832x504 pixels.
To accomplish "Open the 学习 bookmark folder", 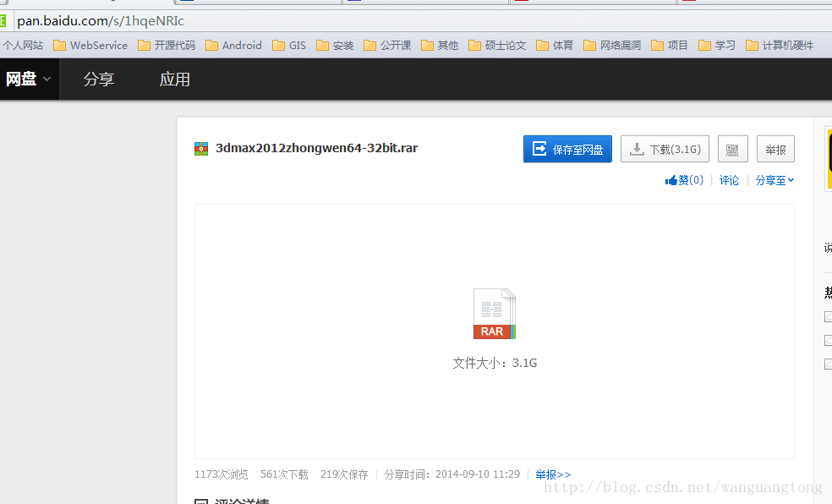I will tap(717, 45).
